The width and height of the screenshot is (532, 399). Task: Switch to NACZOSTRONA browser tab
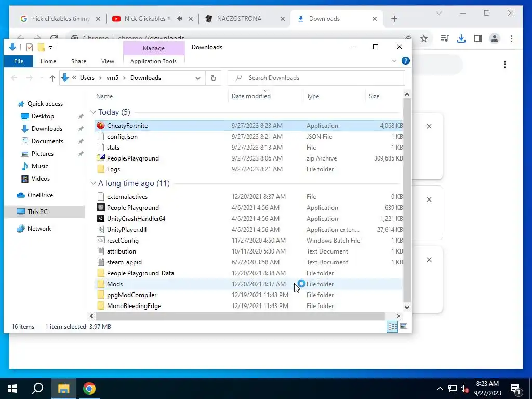[x=239, y=19]
